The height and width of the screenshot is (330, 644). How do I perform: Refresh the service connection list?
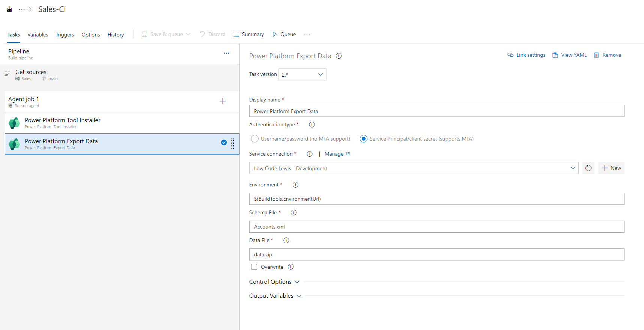point(588,168)
